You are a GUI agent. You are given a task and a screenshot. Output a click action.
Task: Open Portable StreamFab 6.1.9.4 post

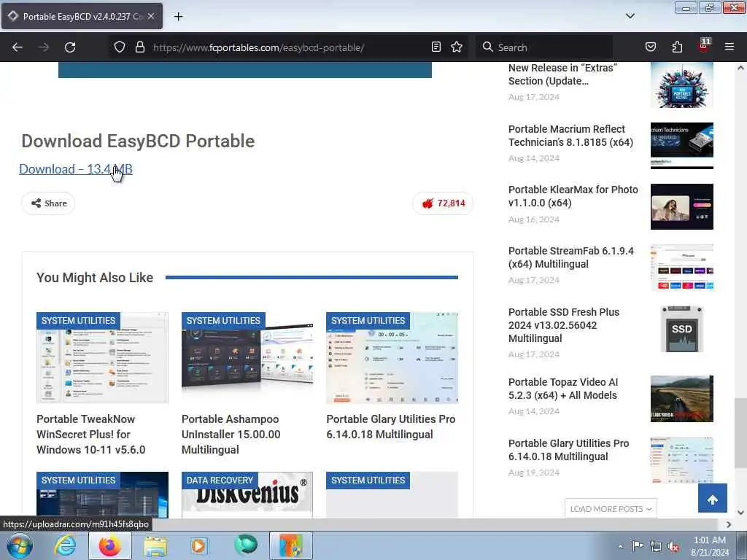click(570, 257)
